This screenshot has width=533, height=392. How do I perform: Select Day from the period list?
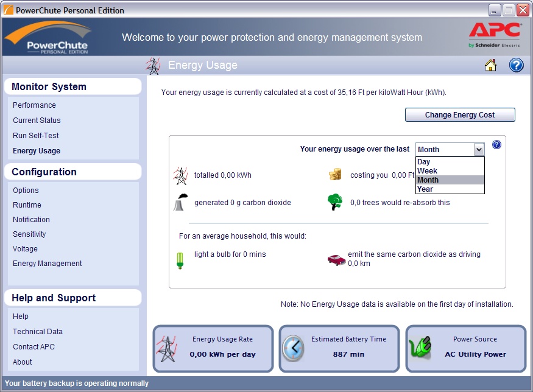coord(450,162)
